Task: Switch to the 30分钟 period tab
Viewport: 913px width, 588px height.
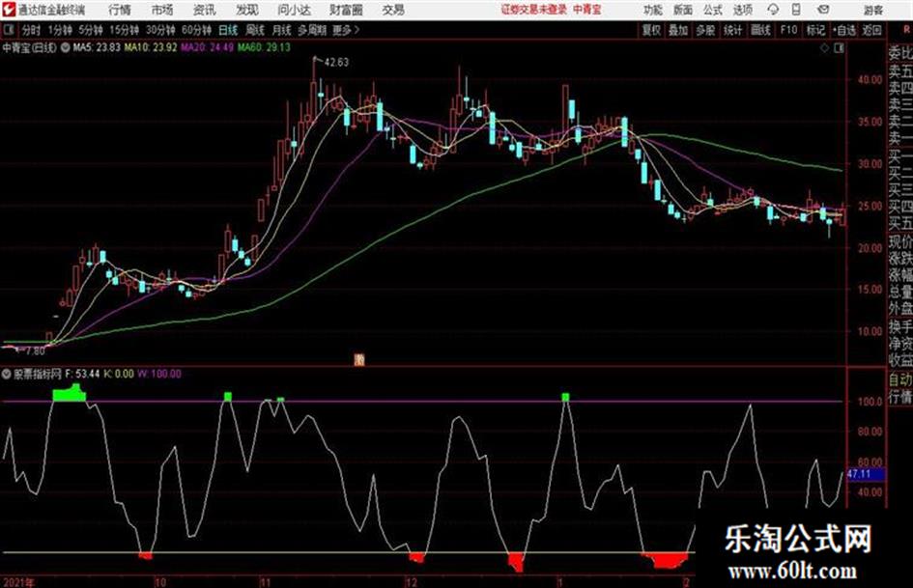Action: pyautogui.click(x=160, y=30)
